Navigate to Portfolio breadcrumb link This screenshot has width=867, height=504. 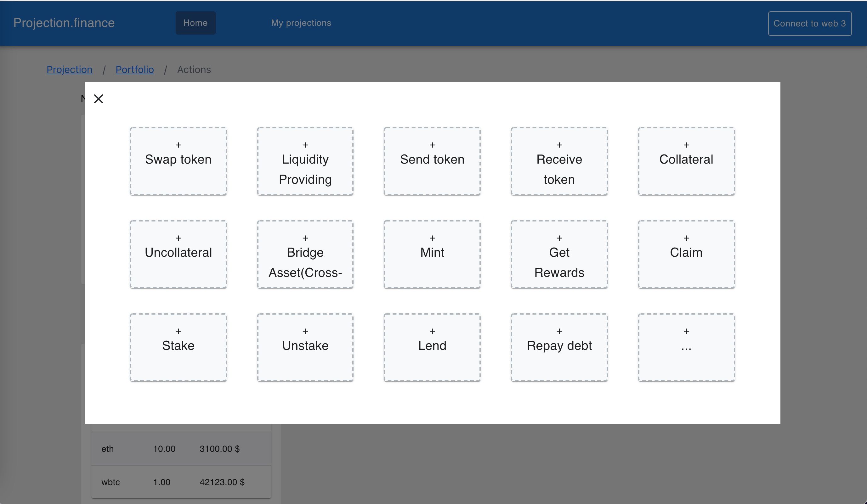134,68
